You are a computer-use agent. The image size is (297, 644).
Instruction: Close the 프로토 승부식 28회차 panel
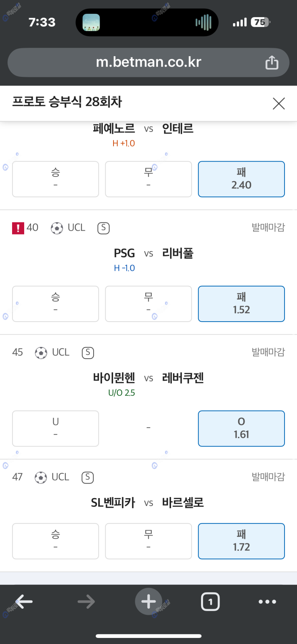[x=279, y=104]
